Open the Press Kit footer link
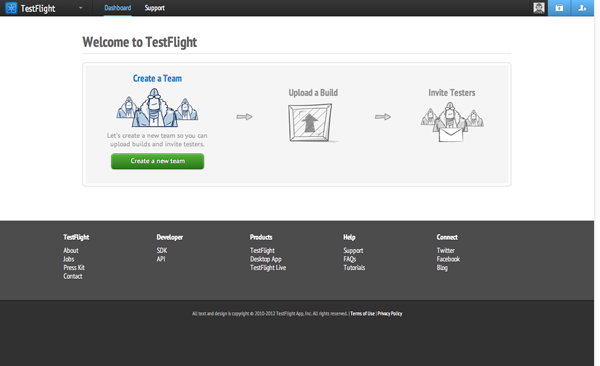The height and width of the screenshot is (366, 600). click(74, 268)
